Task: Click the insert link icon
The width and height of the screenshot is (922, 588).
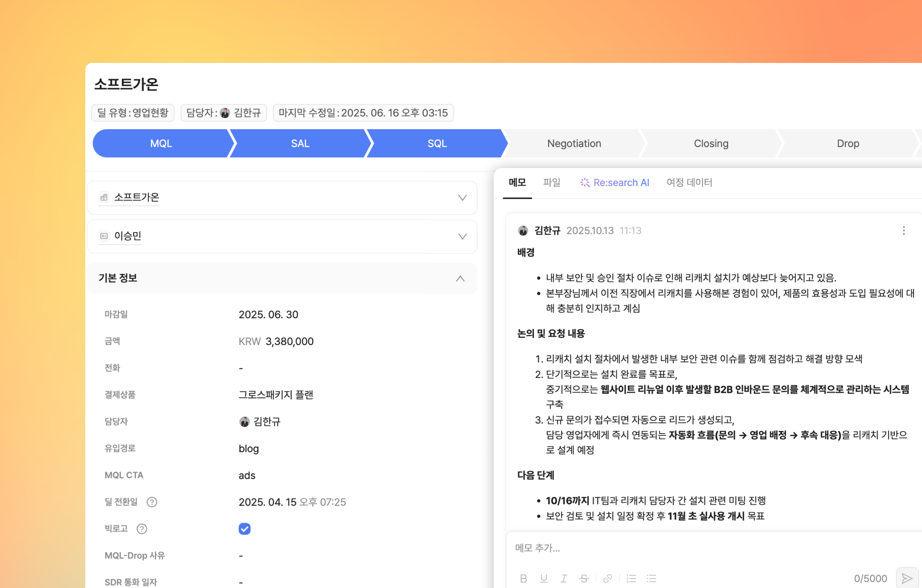Action: point(608,578)
